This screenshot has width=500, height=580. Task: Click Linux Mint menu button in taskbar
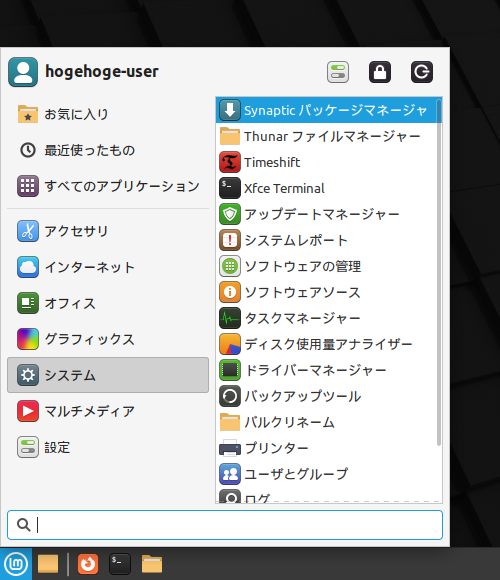pos(16,564)
